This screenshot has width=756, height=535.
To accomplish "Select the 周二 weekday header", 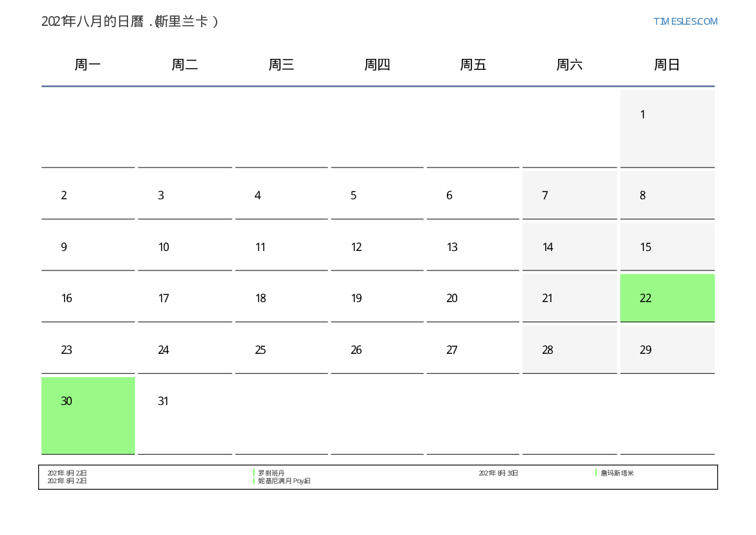I will click(185, 64).
